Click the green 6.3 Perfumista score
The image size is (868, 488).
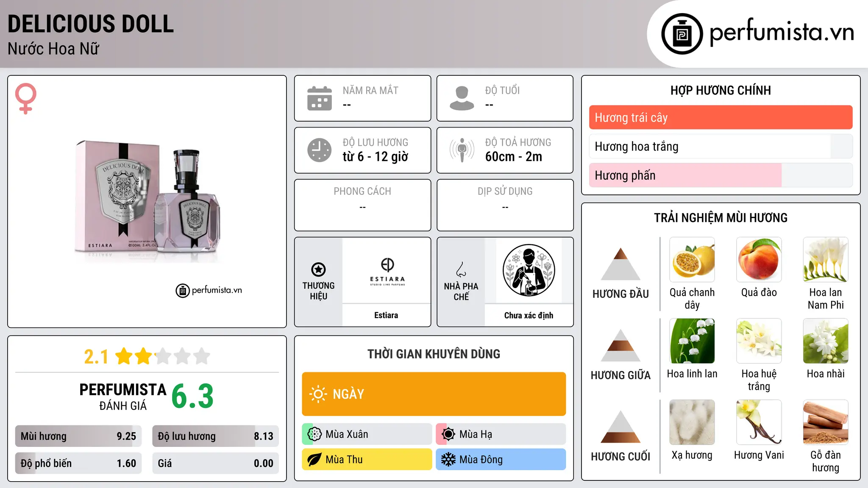(x=192, y=396)
